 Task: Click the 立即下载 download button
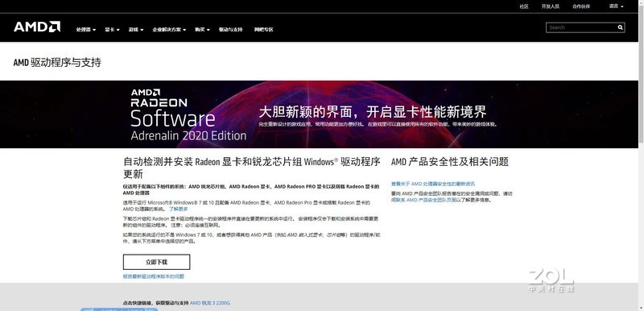[156, 262]
